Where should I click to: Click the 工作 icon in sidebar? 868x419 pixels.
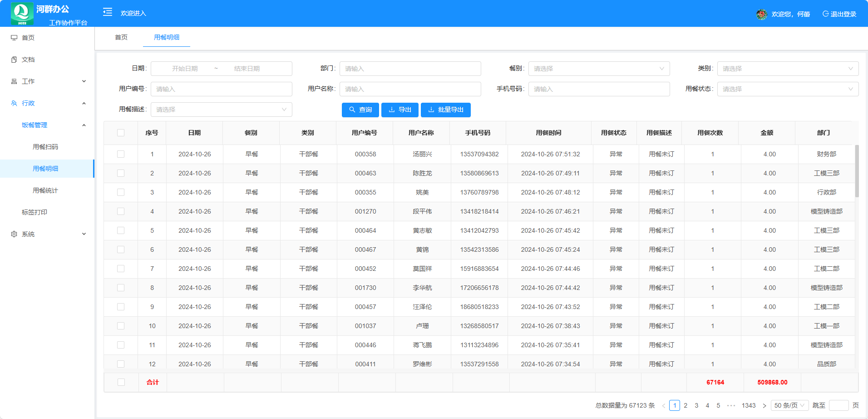pyautogui.click(x=14, y=81)
